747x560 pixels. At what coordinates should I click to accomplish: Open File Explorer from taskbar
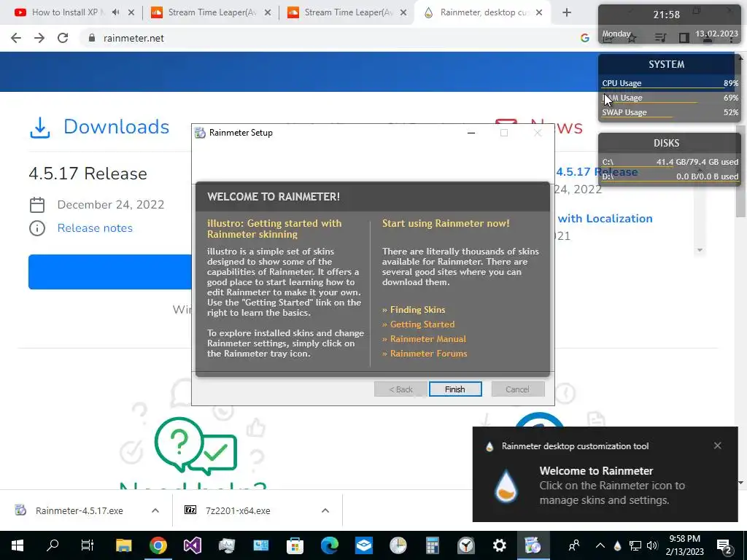point(123,545)
